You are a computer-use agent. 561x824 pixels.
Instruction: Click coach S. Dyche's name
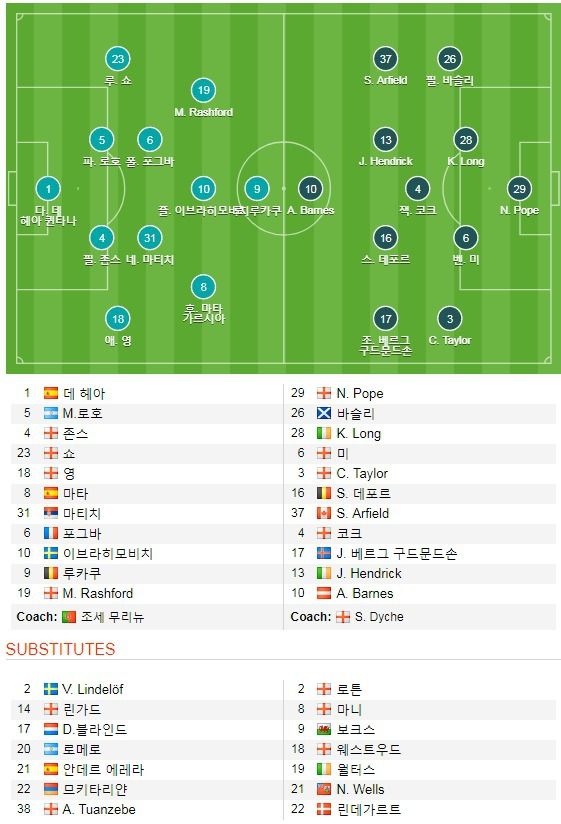click(379, 616)
